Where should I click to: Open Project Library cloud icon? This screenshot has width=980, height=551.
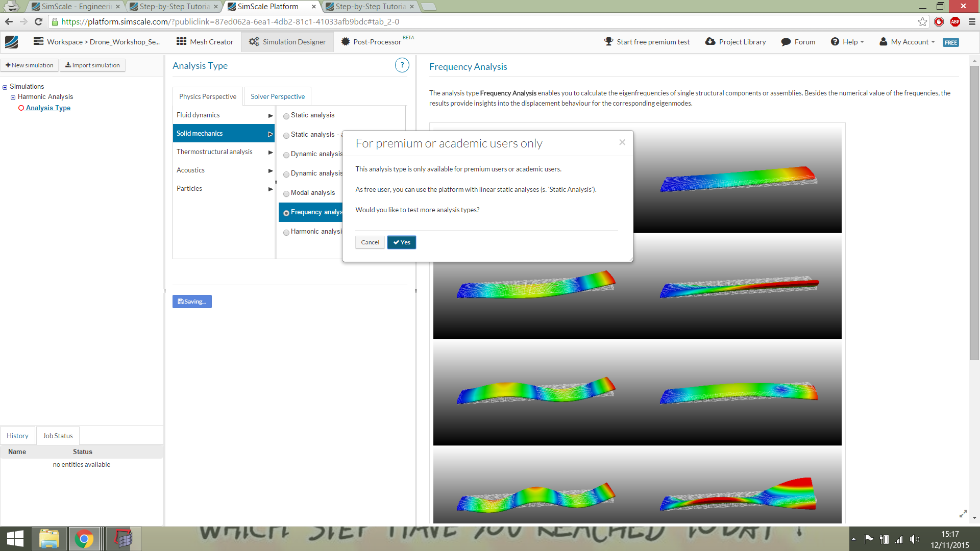(710, 42)
